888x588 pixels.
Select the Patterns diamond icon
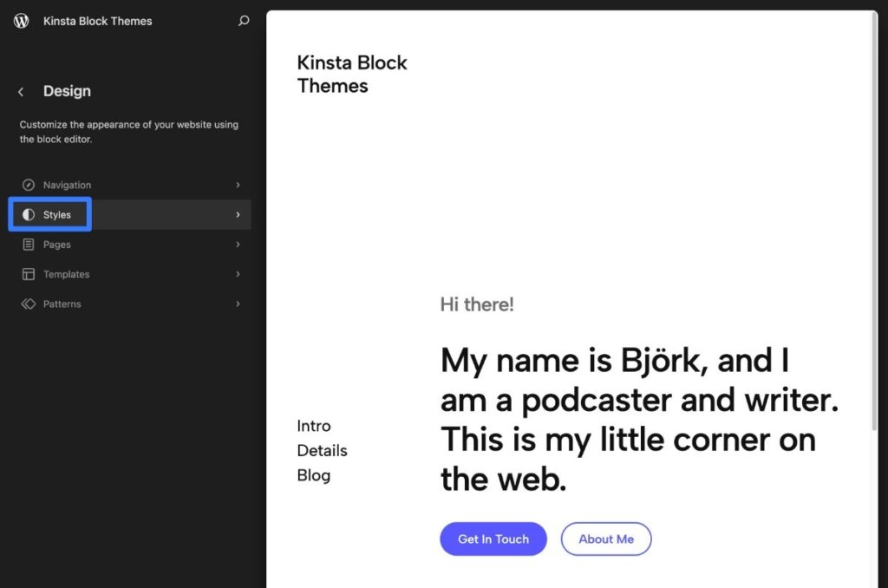[x=27, y=304]
